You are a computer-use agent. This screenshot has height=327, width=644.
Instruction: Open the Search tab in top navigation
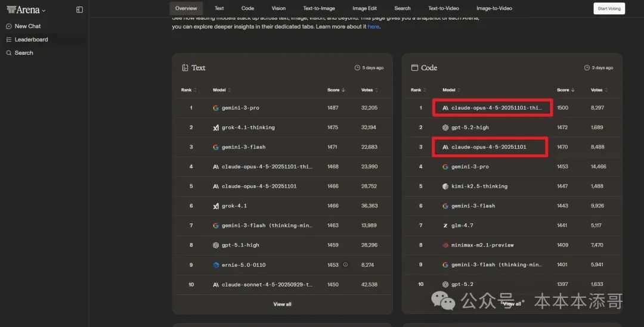click(402, 8)
